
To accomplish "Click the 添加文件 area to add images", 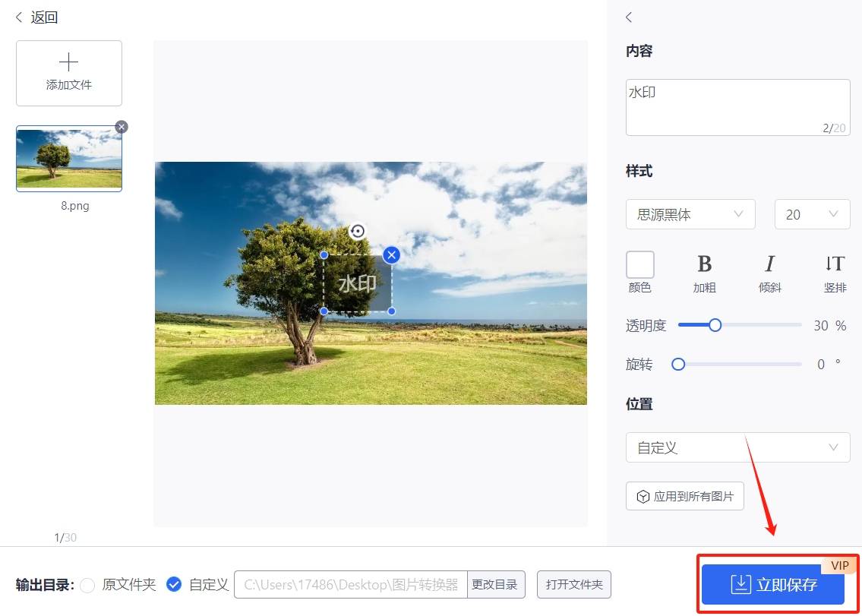I will [x=68, y=73].
